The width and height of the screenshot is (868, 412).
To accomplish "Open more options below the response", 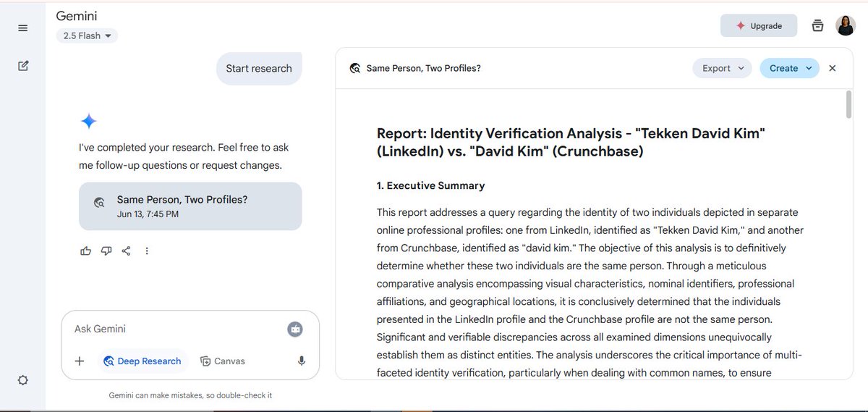I will point(147,251).
